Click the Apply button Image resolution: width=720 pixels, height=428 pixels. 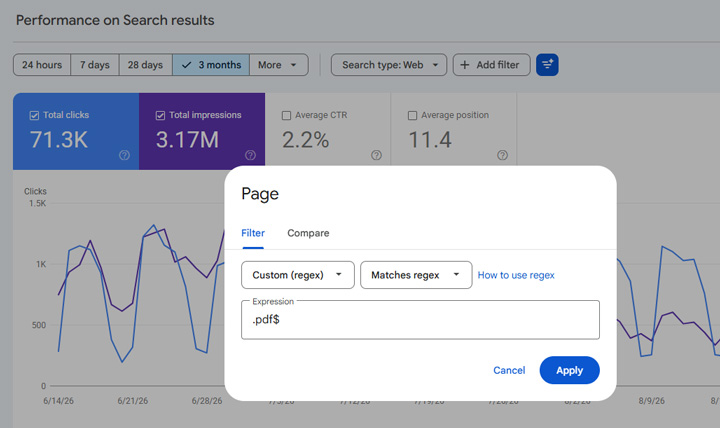point(569,370)
